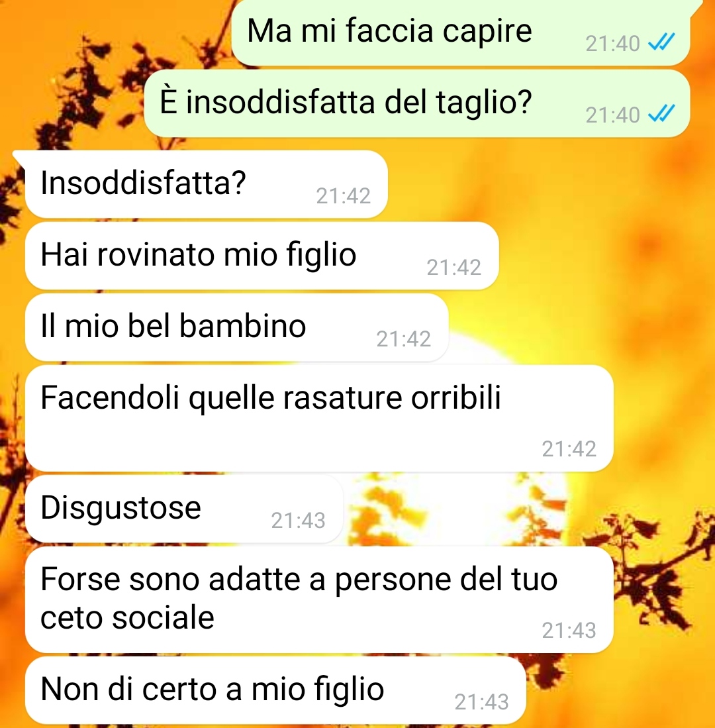This screenshot has width=715, height=728.
Task: Select the 'È insoddisfatta del taglio?' message
Action: click(x=416, y=103)
